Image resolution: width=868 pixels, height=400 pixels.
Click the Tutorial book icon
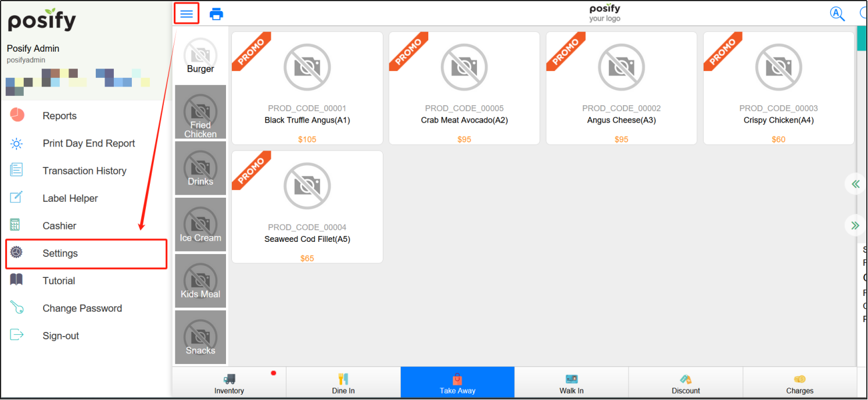16,280
